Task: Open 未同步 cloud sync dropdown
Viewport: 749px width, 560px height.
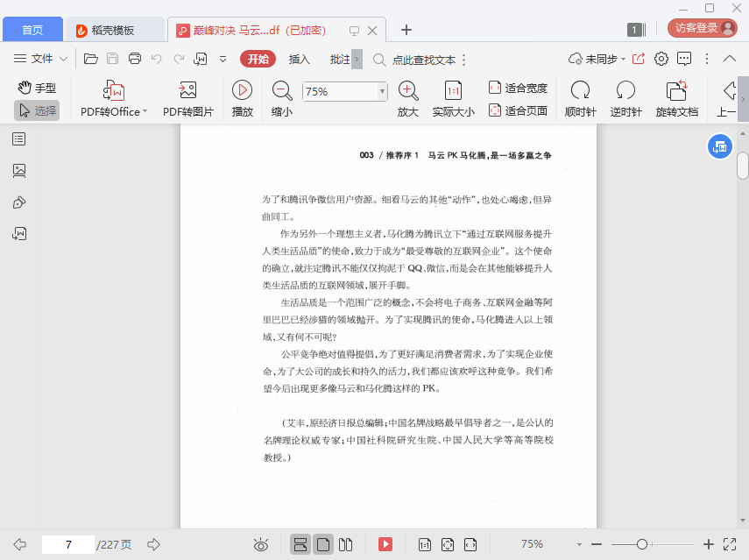Action: tap(597, 59)
